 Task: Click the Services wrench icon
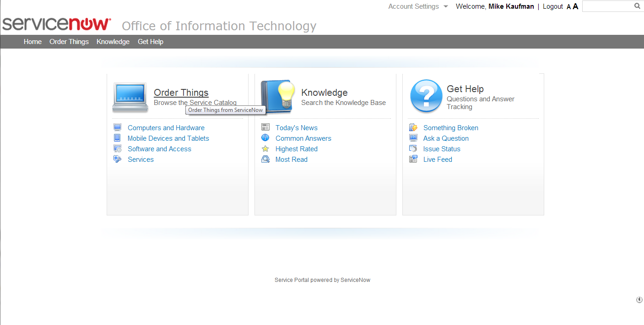point(118,159)
